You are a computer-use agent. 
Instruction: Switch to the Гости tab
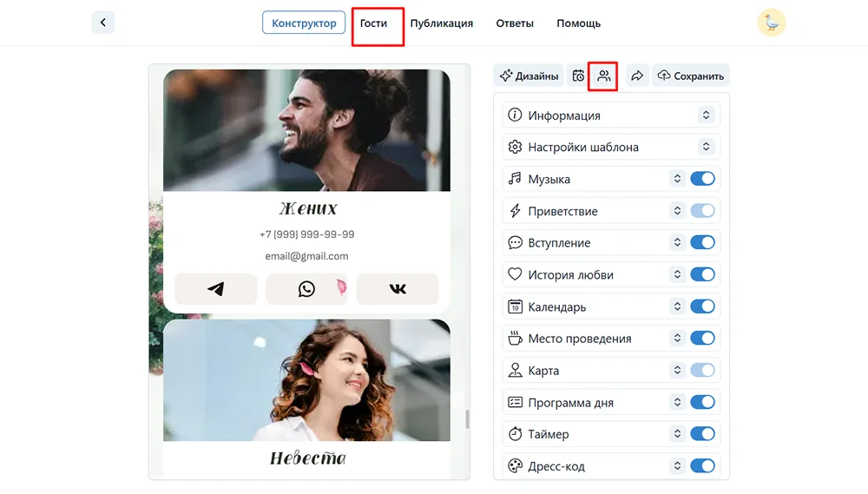374,23
